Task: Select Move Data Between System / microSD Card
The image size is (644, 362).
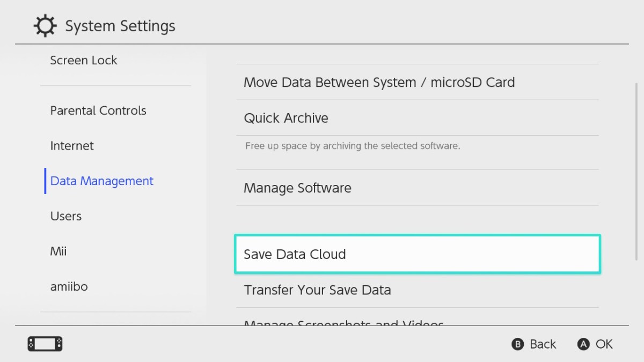Action: [379, 82]
